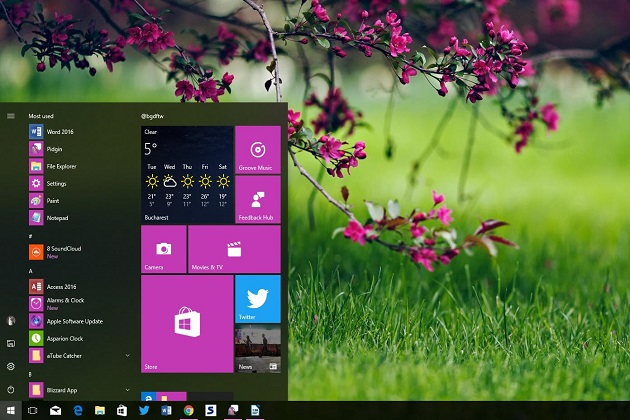Open the Groove Music tile
The height and width of the screenshot is (420, 630).
pyautogui.click(x=257, y=149)
